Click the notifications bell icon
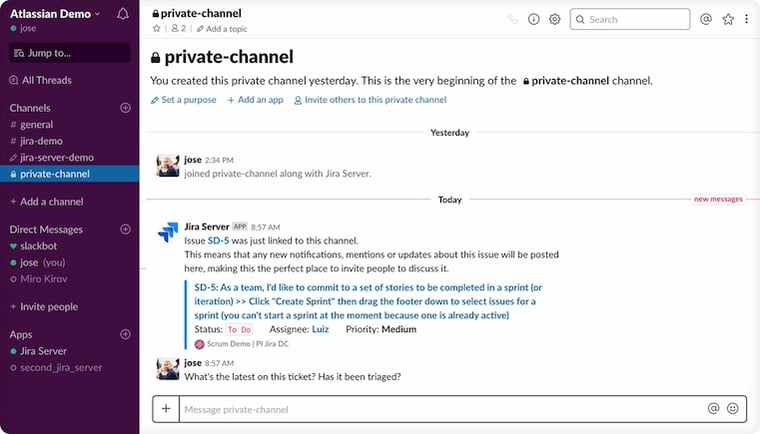This screenshot has height=434, width=760. (123, 14)
